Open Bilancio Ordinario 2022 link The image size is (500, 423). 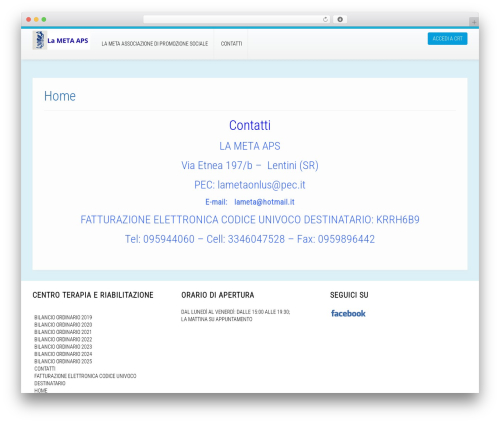pyautogui.click(x=63, y=339)
